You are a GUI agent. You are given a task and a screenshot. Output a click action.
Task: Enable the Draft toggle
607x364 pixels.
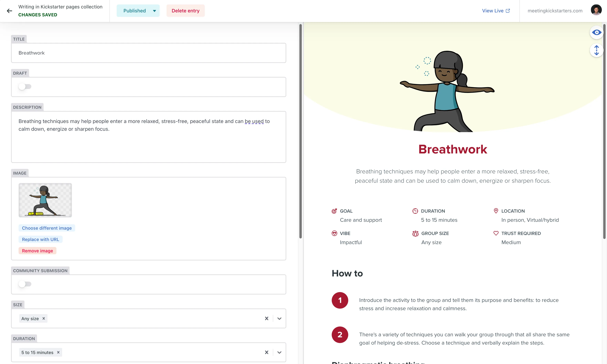coord(25,86)
